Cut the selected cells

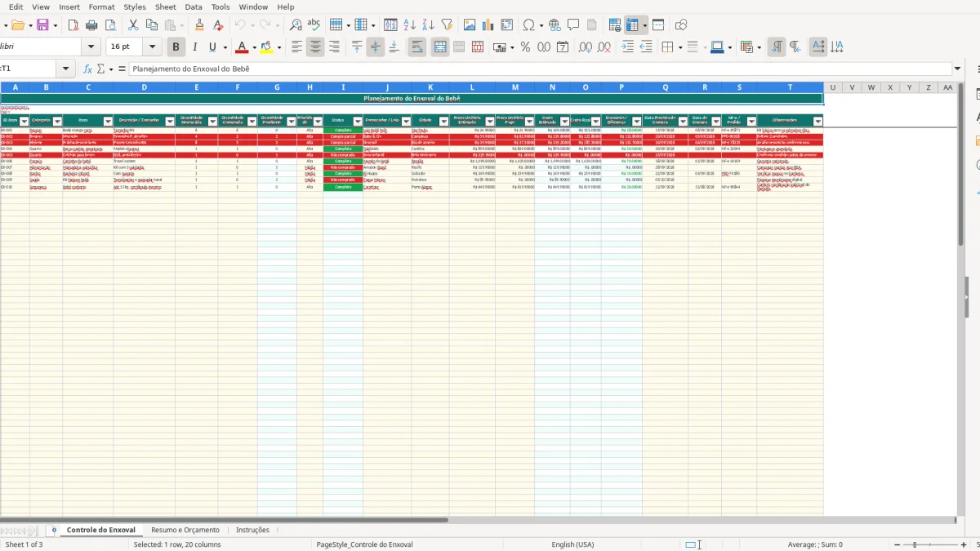click(x=133, y=25)
